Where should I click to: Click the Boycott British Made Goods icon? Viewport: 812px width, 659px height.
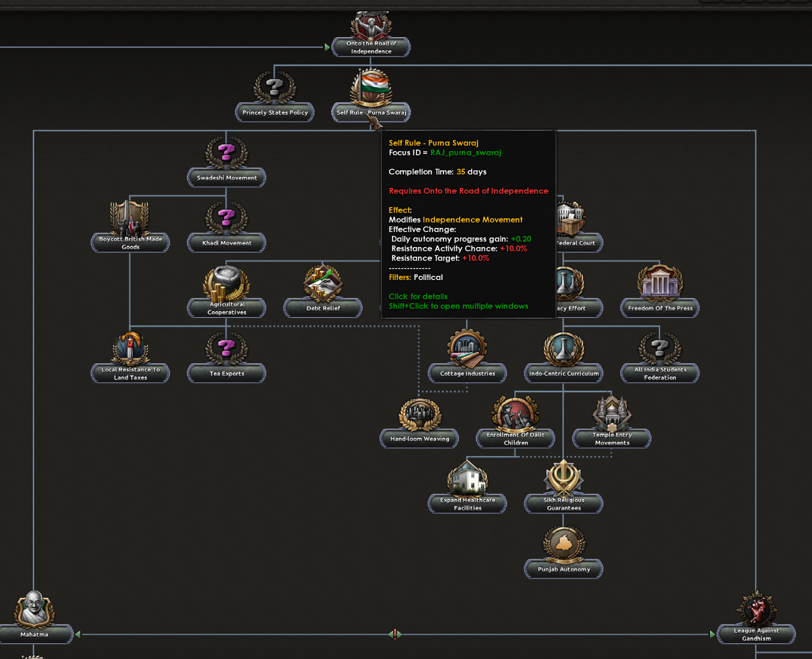click(130, 217)
